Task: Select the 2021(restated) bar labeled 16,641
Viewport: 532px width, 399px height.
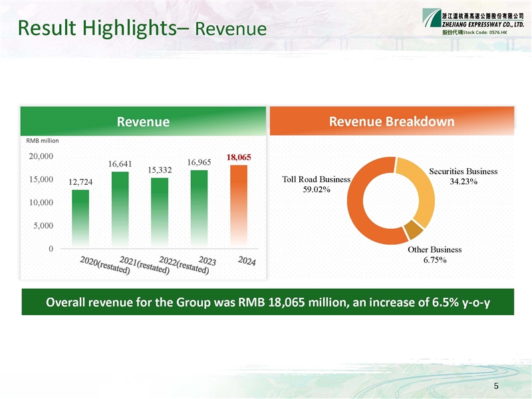Action: [120, 209]
